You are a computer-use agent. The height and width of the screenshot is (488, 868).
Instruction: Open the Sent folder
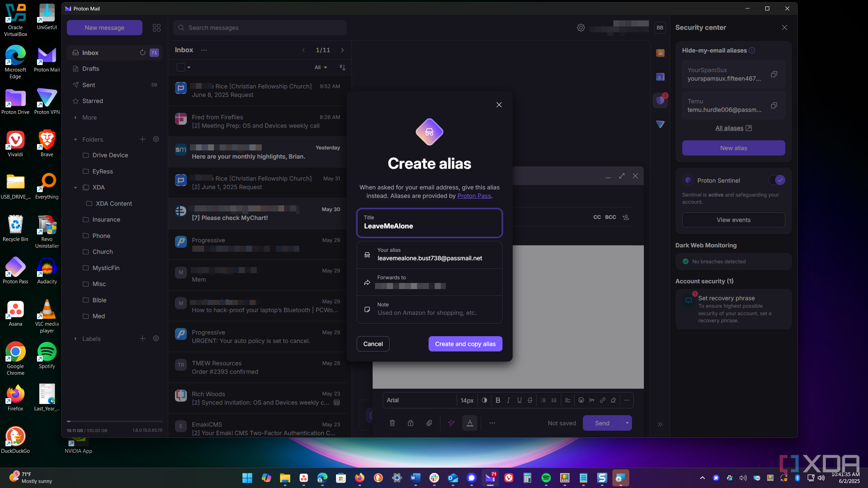tap(115, 85)
